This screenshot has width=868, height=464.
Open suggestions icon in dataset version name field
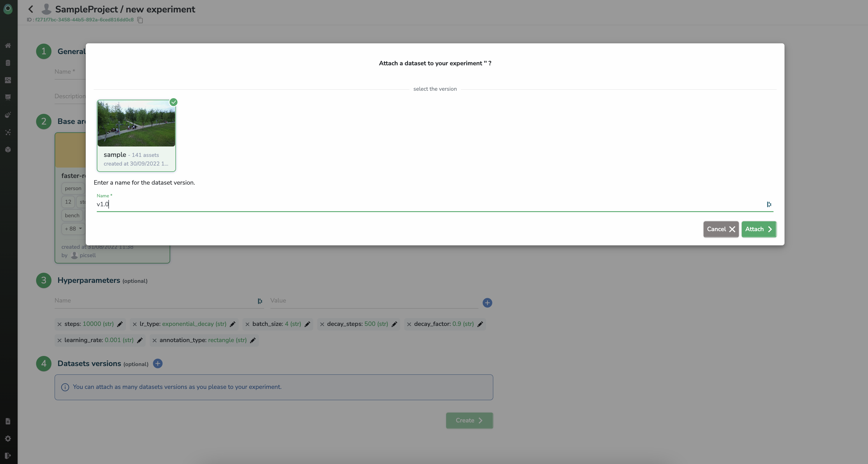tap(769, 204)
